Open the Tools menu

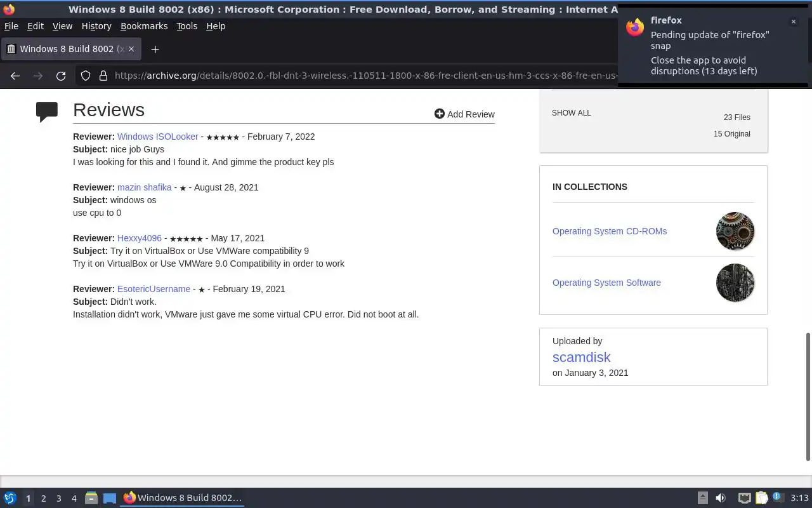pyautogui.click(x=187, y=26)
